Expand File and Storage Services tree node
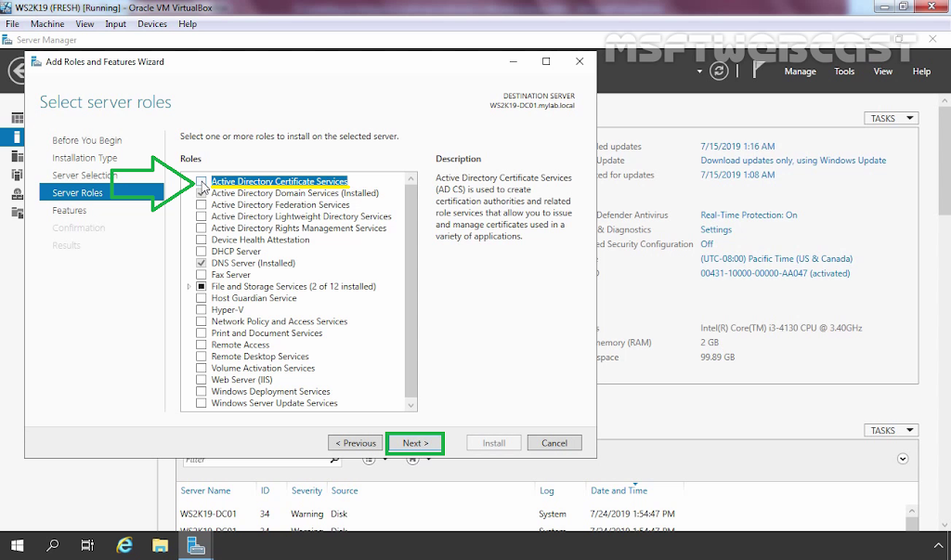Screen dimensions: 951x560 [189, 286]
